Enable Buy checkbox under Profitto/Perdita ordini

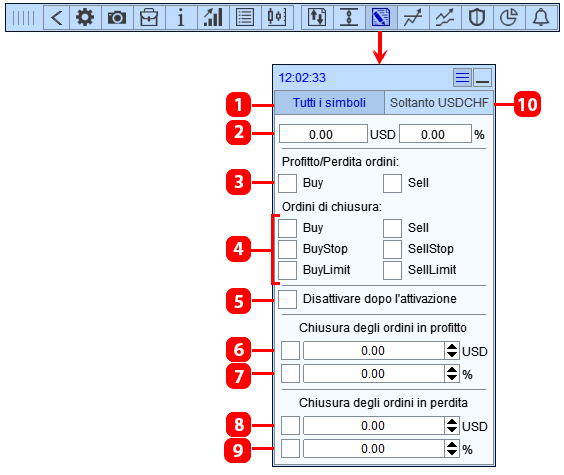287,183
